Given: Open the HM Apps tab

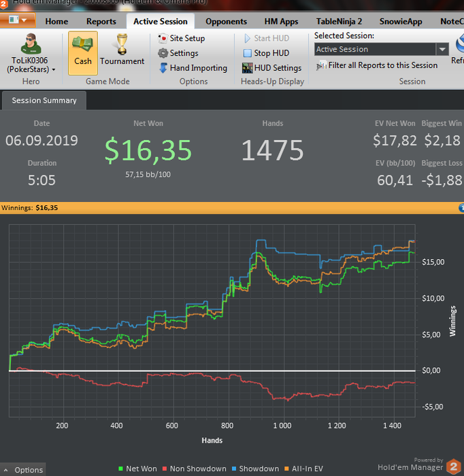Looking at the screenshot, I should point(281,22).
